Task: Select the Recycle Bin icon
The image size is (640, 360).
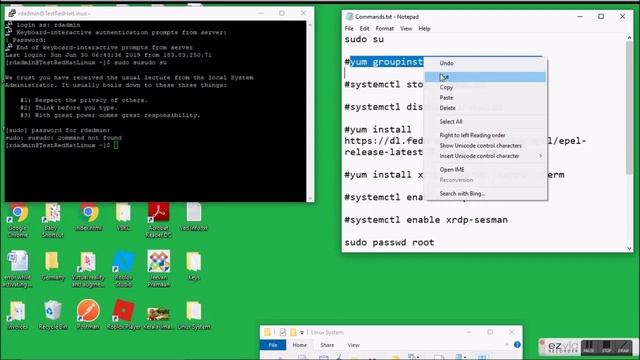Action: [53, 316]
